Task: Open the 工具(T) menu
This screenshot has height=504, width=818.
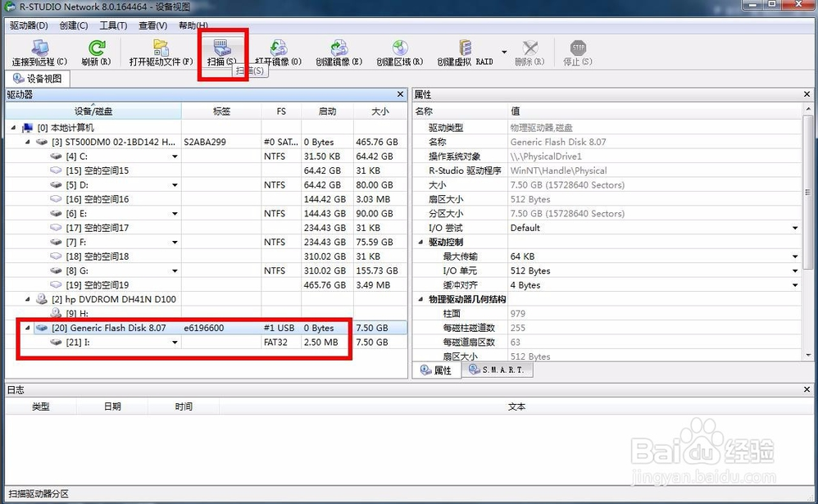Action: coord(113,25)
